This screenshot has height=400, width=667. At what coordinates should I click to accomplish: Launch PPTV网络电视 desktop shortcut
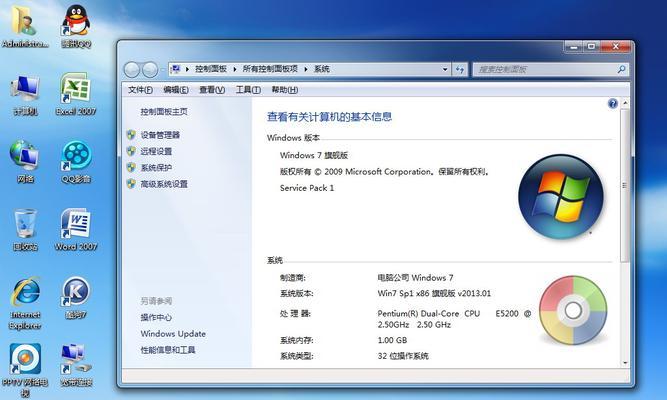pyautogui.click(x=25, y=370)
